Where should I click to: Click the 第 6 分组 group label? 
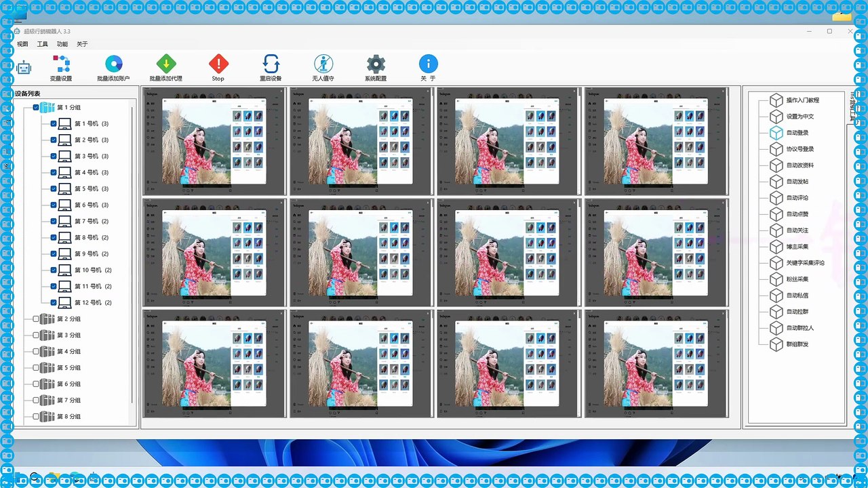pos(68,384)
